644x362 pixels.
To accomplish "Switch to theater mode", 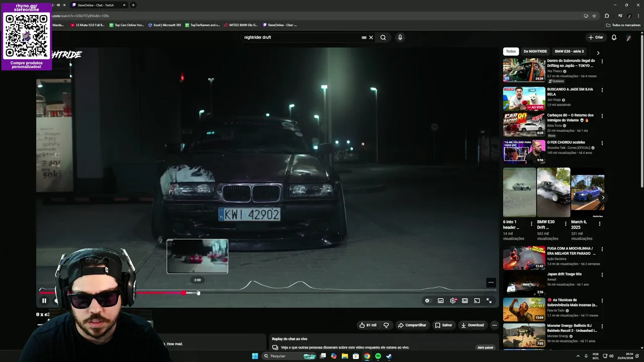I will click(465, 301).
